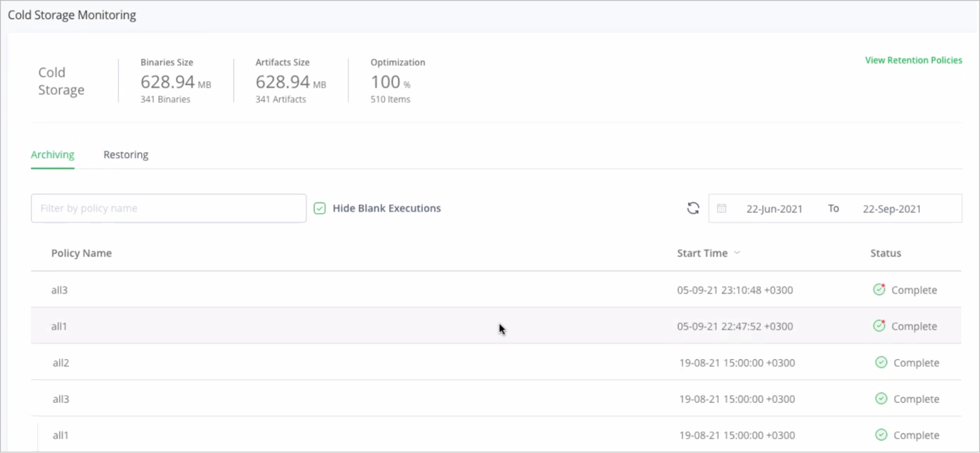This screenshot has width=980, height=453.
Task: Uncheck Hide Blank Executions
Action: tap(319, 208)
